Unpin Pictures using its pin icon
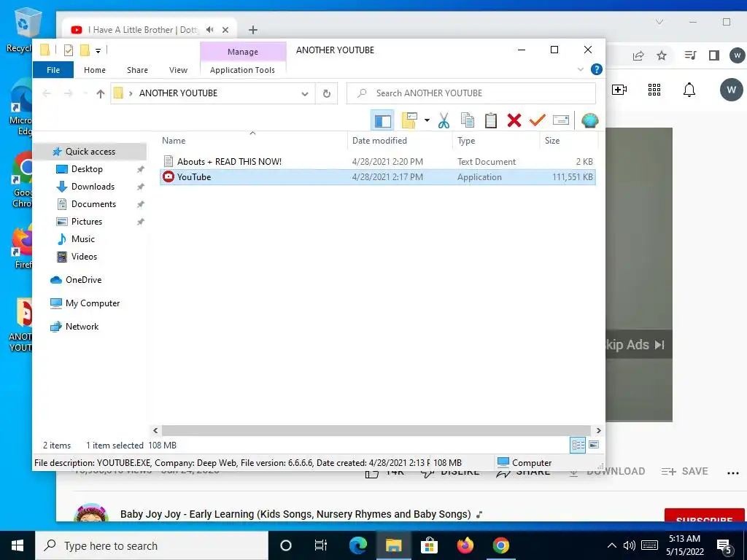Viewport: 747px width, 560px height. tap(140, 222)
